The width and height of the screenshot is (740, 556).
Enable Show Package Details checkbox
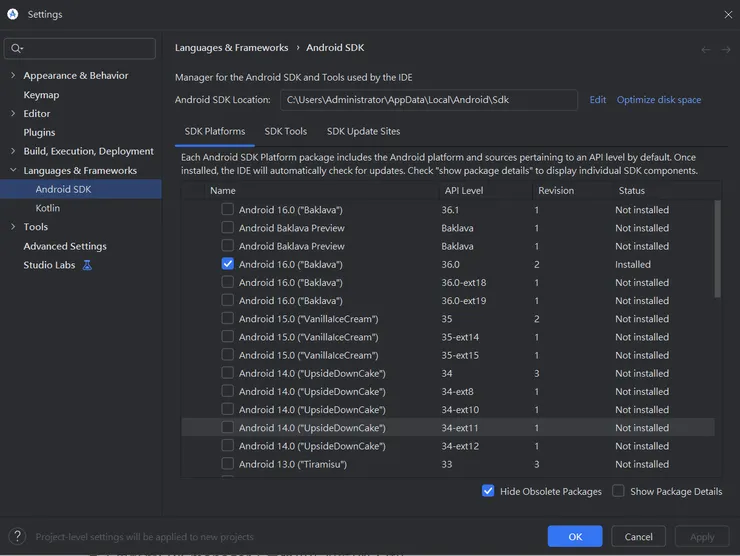(618, 491)
